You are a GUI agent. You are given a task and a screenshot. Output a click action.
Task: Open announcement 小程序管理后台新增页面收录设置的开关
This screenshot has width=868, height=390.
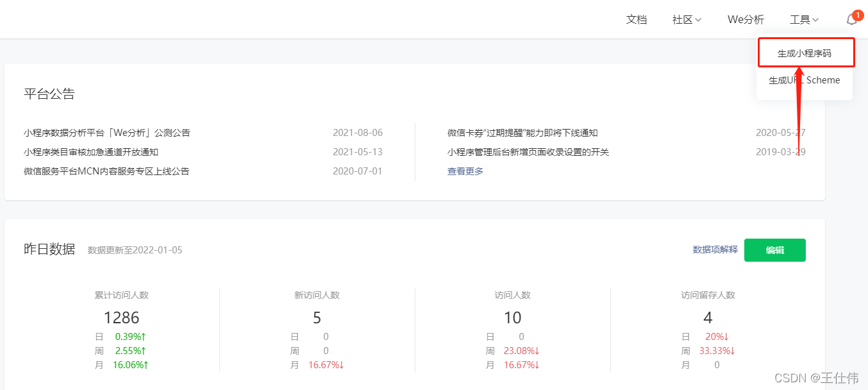pos(528,152)
